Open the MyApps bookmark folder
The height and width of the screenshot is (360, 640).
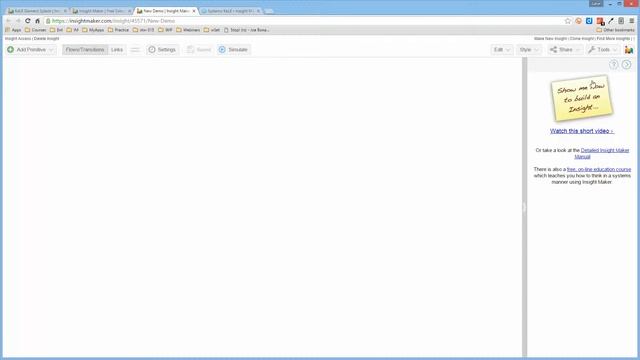pyautogui.click(x=93, y=30)
